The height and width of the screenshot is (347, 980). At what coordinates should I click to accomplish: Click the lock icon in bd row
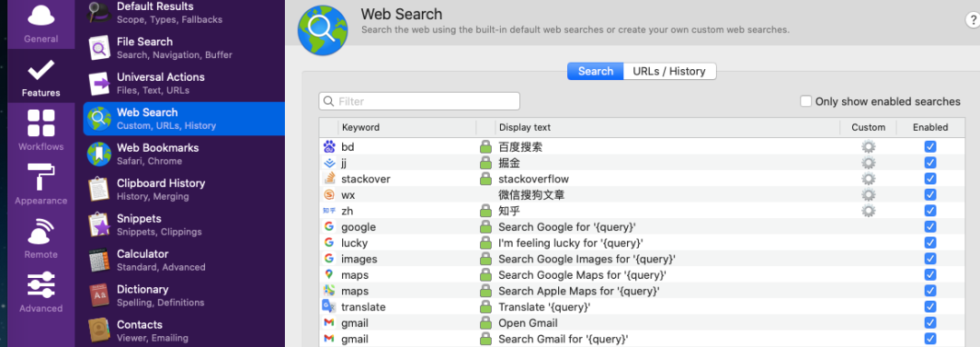tap(485, 147)
